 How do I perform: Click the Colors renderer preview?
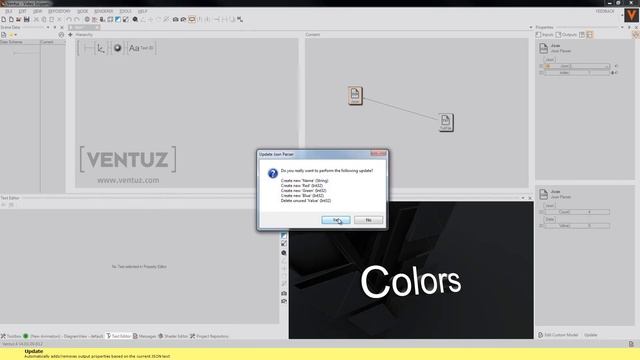tap(411, 270)
